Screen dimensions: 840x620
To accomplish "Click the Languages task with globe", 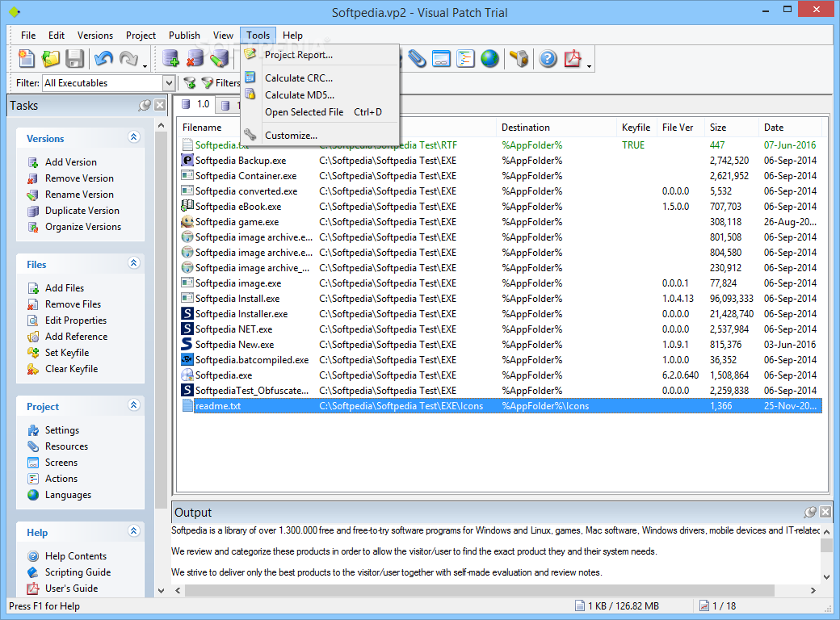I will coord(60,495).
